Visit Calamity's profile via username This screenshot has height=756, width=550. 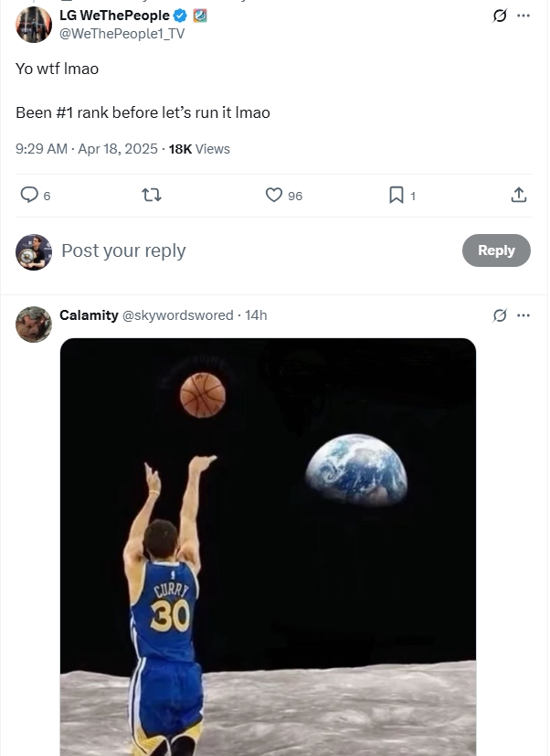[177, 314]
